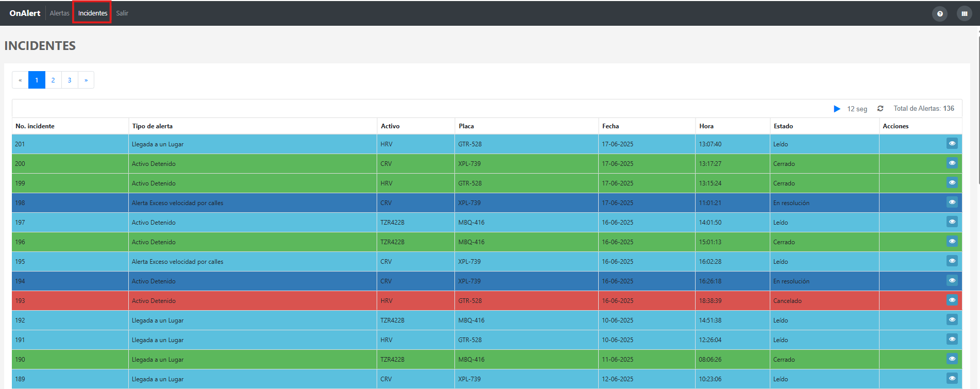Click the refresh icon beside 12 seg
This screenshot has width=980, height=389.
pyautogui.click(x=881, y=109)
